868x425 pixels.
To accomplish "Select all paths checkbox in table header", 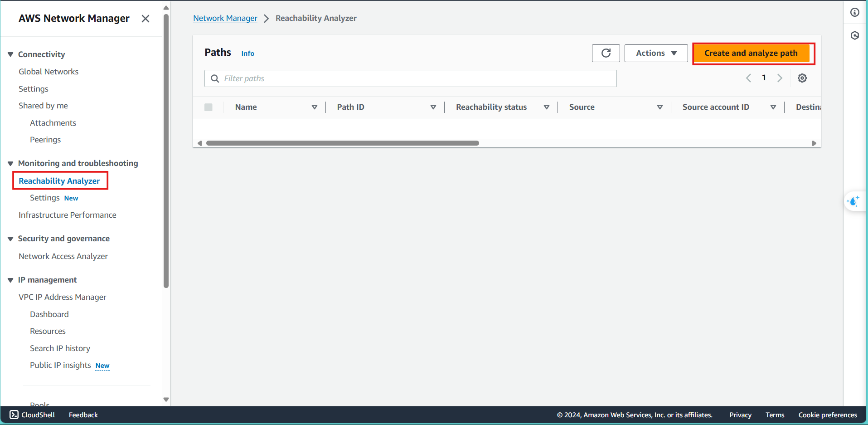I will click(209, 107).
